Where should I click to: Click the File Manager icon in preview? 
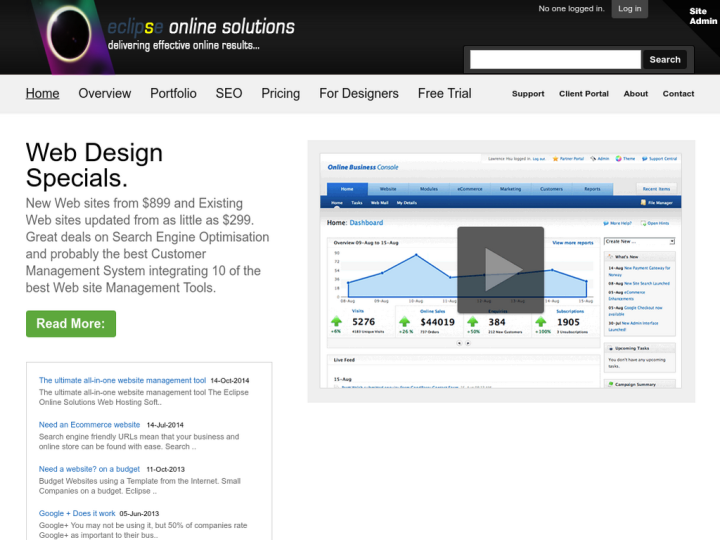643,202
